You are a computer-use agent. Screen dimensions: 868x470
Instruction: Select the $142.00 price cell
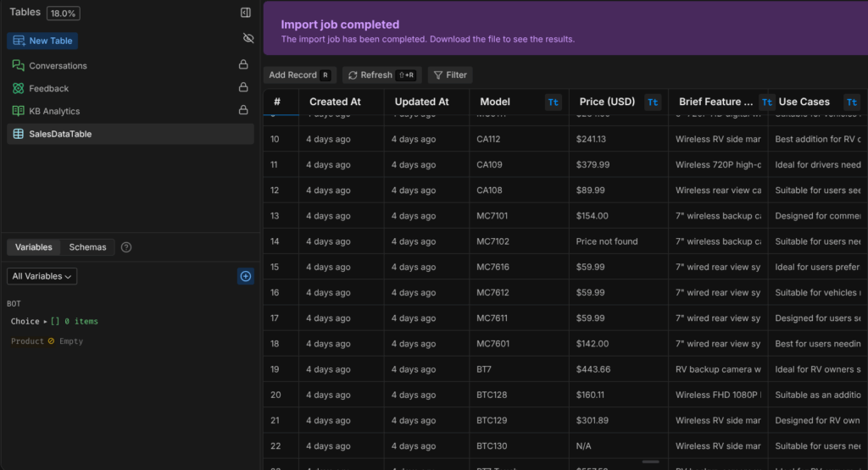[618, 343]
